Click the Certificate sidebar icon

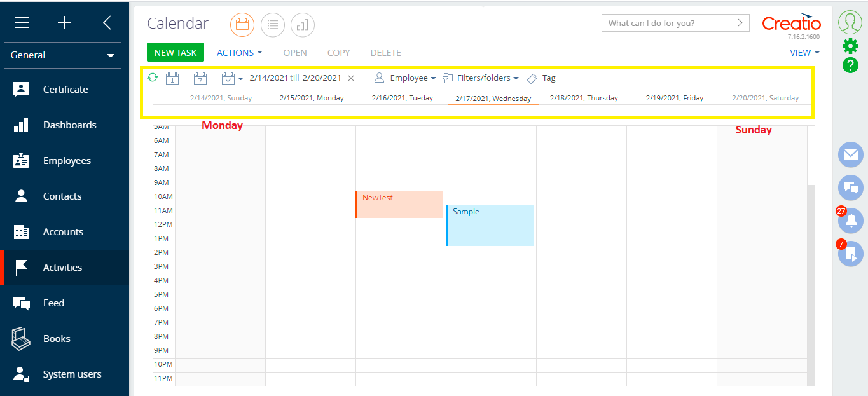point(22,90)
